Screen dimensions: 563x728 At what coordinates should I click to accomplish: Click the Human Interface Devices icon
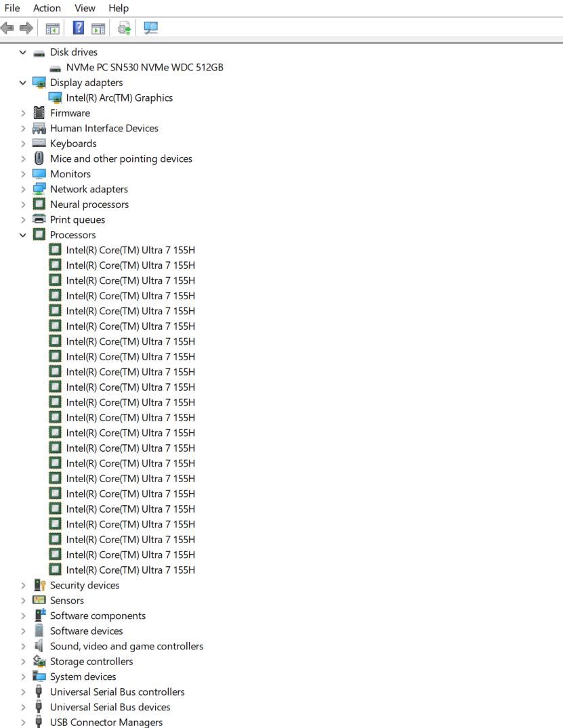[39, 128]
